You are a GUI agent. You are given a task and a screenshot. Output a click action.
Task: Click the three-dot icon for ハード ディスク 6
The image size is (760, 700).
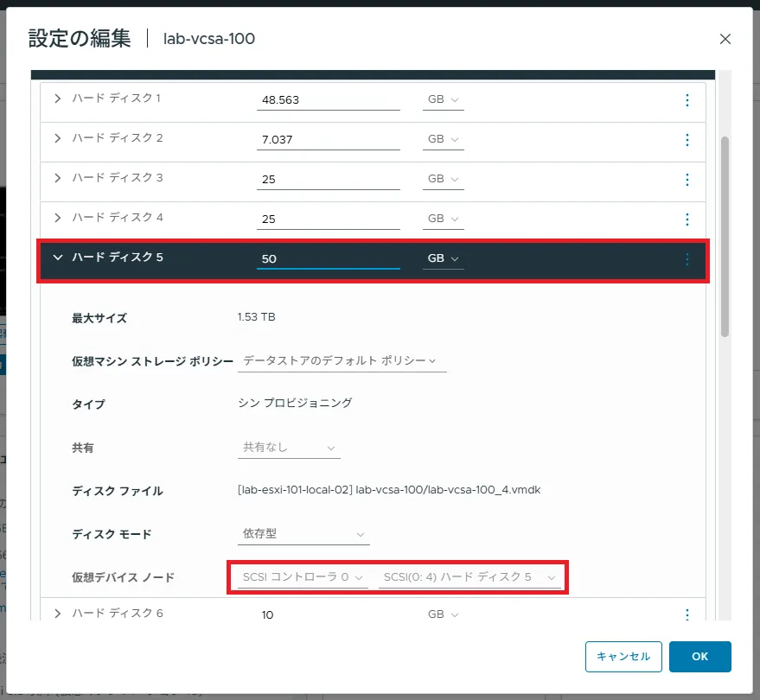click(687, 614)
